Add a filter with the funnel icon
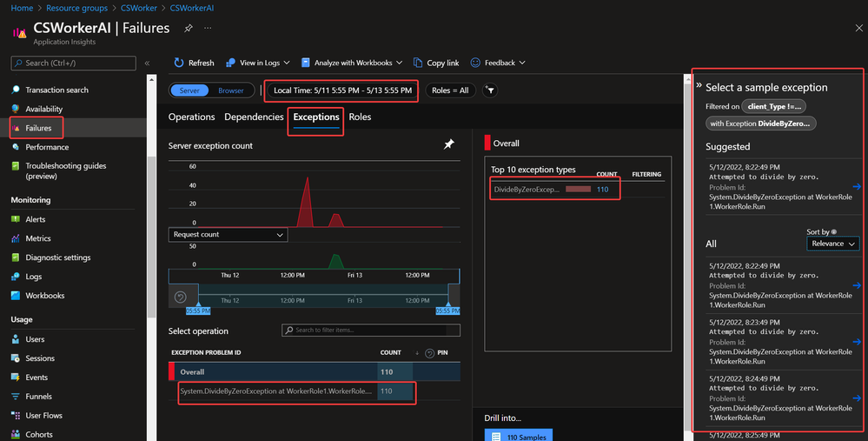This screenshot has width=868, height=441. [490, 90]
